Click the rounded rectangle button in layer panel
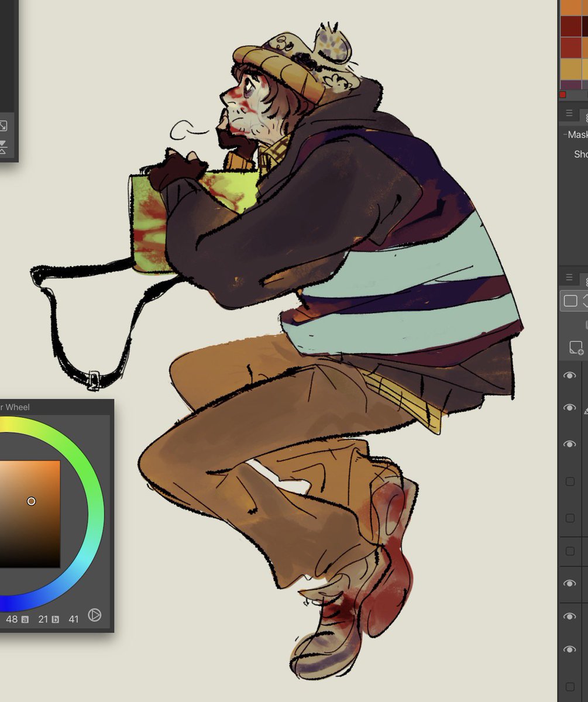 coord(570,301)
